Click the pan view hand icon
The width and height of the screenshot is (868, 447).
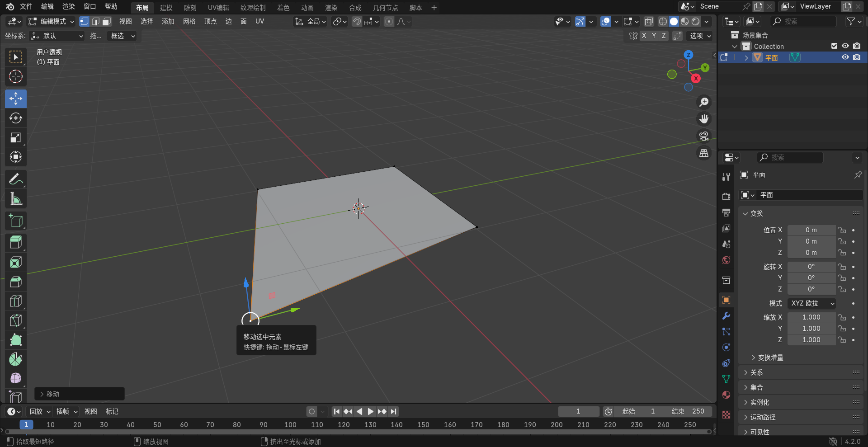[704, 119]
